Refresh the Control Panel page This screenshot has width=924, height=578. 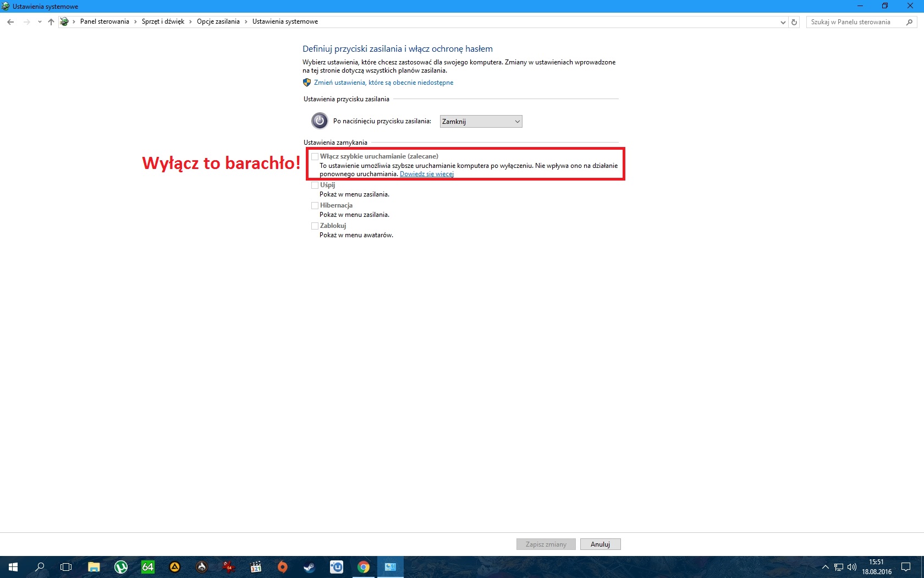(x=794, y=22)
